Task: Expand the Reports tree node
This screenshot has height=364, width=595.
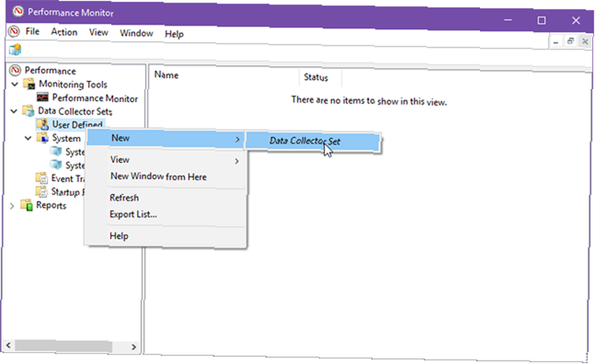Action: pos(12,206)
